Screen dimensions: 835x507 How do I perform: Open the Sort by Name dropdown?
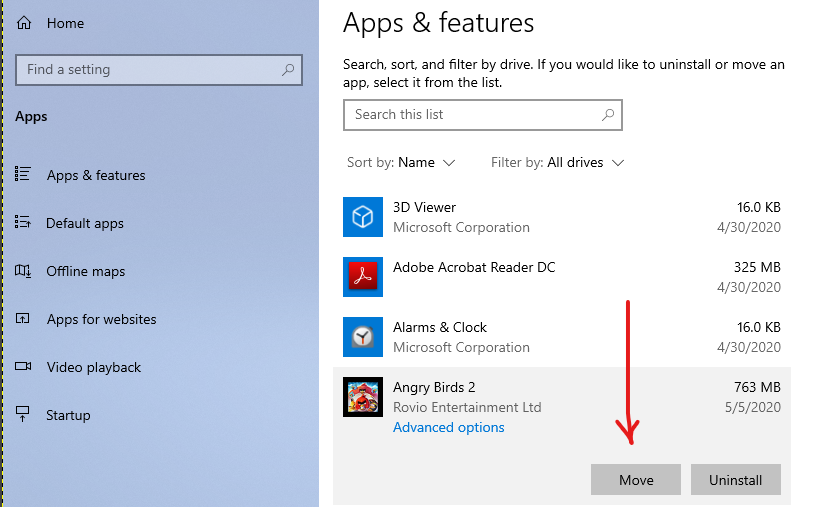401,162
